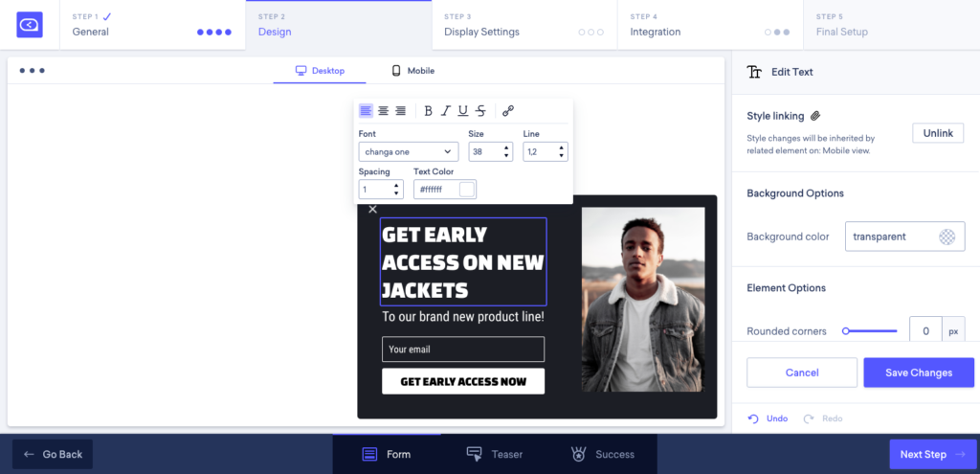This screenshot has height=474, width=980.
Task: Insert a link with the chain icon
Action: tap(508, 111)
